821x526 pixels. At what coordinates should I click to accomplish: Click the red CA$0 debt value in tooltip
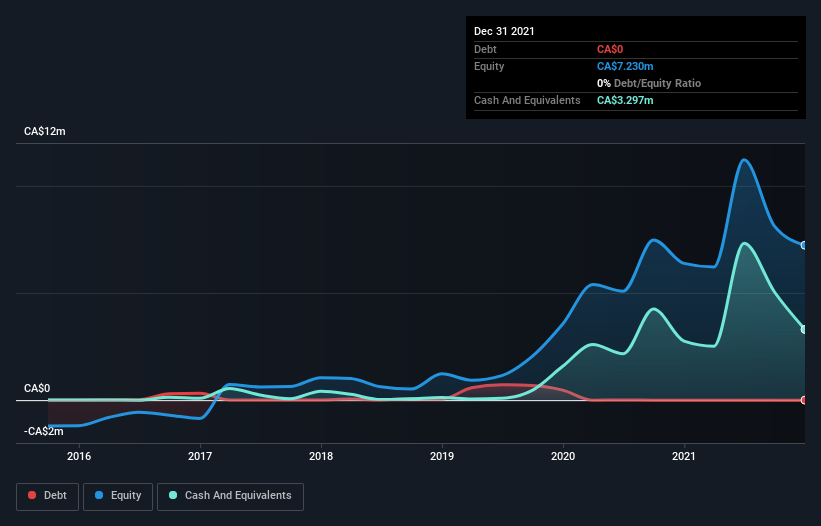610,49
